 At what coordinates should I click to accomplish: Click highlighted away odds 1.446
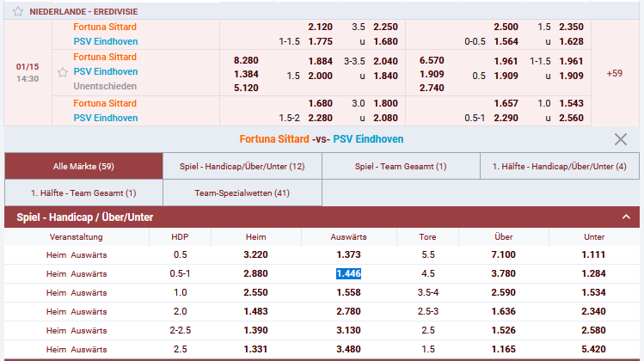348,273
